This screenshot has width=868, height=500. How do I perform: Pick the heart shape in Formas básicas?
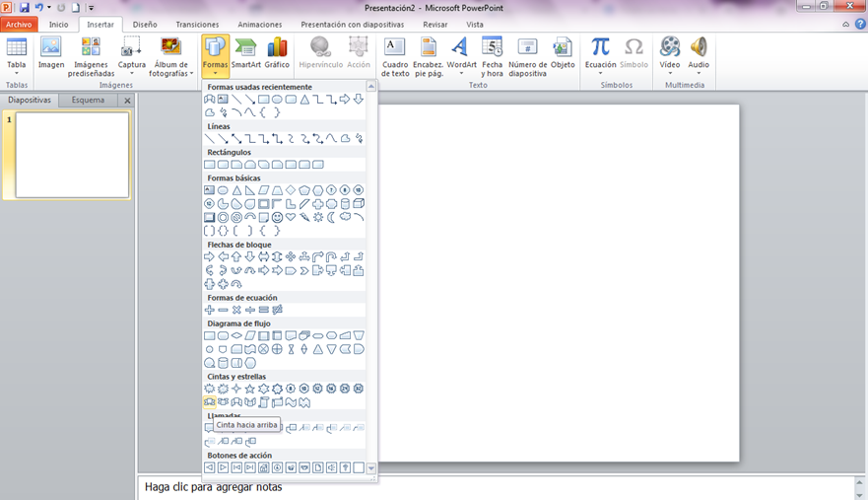pos(291,217)
